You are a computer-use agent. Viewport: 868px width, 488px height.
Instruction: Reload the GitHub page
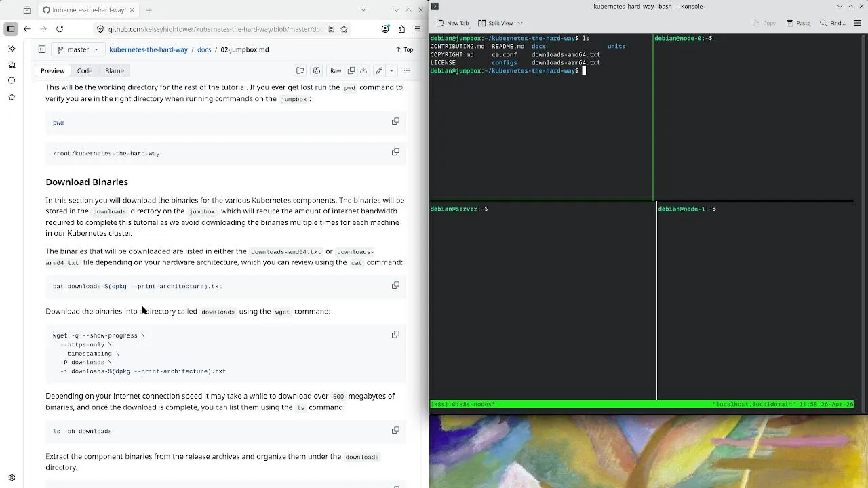pyautogui.click(x=60, y=29)
